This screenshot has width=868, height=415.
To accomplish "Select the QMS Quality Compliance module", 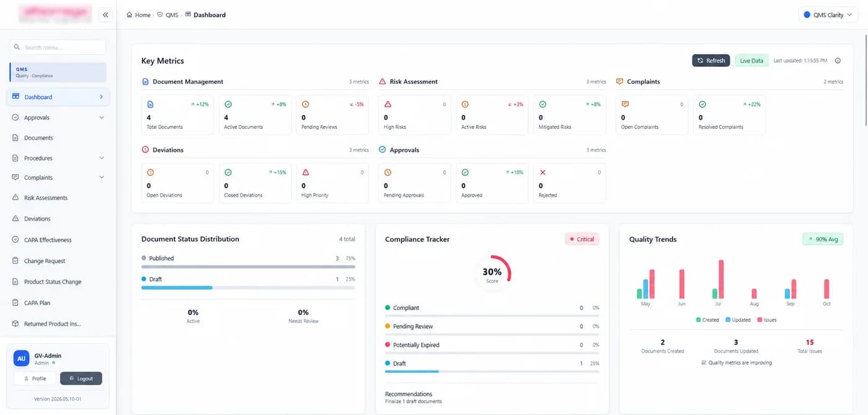I will coord(58,72).
